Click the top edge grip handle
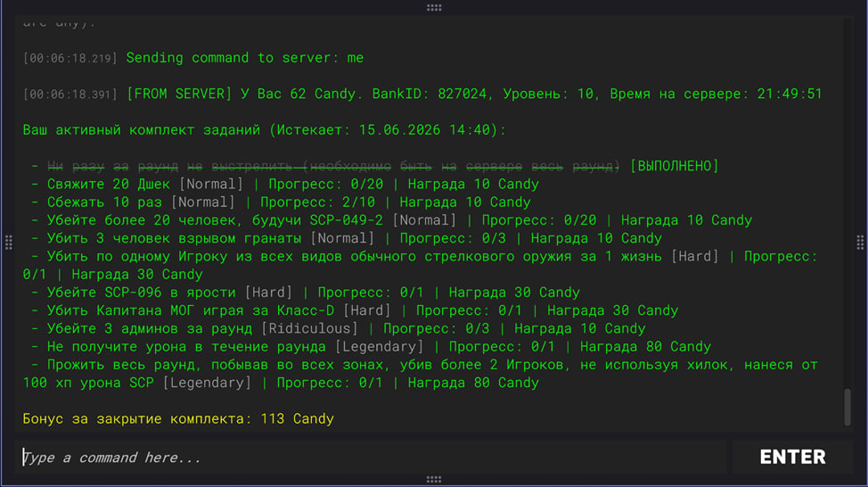Image resolution: width=868 pixels, height=487 pixels. coord(434,7)
